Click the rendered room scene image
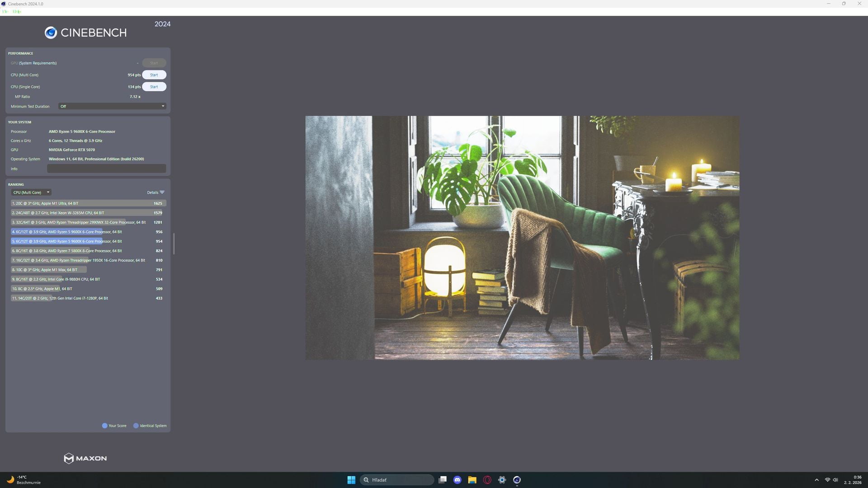Image resolution: width=868 pixels, height=488 pixels. [522, 238]
